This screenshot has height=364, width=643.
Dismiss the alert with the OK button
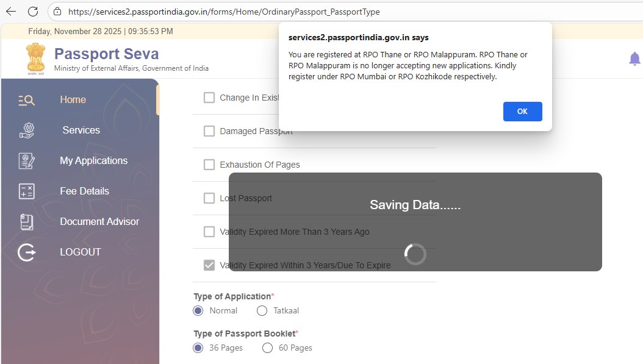[522, 112]
